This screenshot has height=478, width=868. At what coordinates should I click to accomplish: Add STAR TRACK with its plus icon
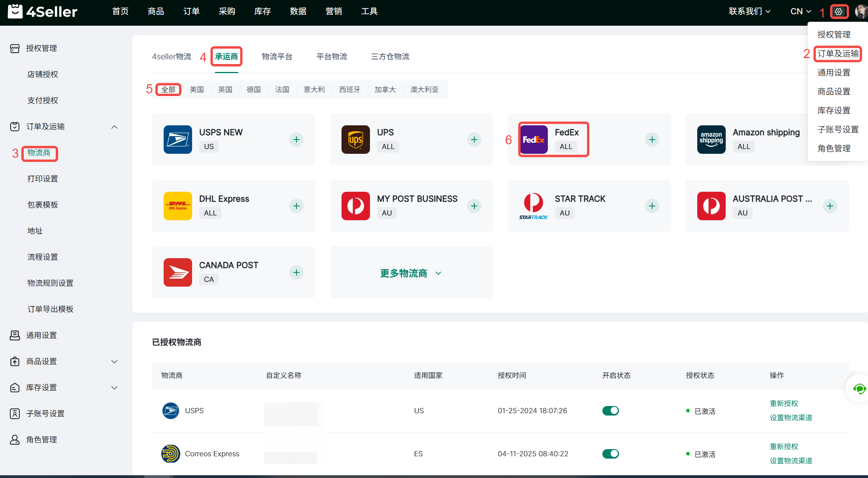[652, 206]
